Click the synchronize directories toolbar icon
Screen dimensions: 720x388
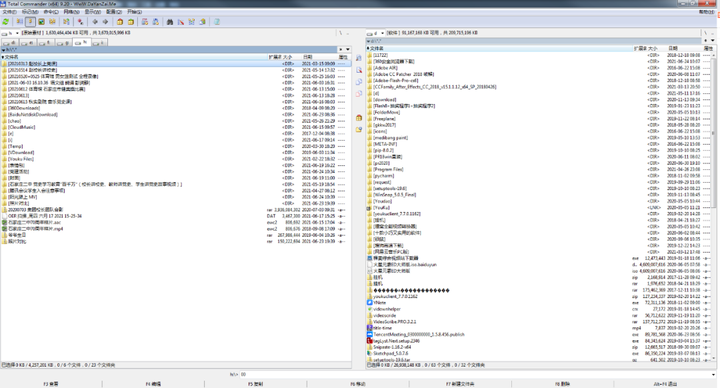pos(191,22)
